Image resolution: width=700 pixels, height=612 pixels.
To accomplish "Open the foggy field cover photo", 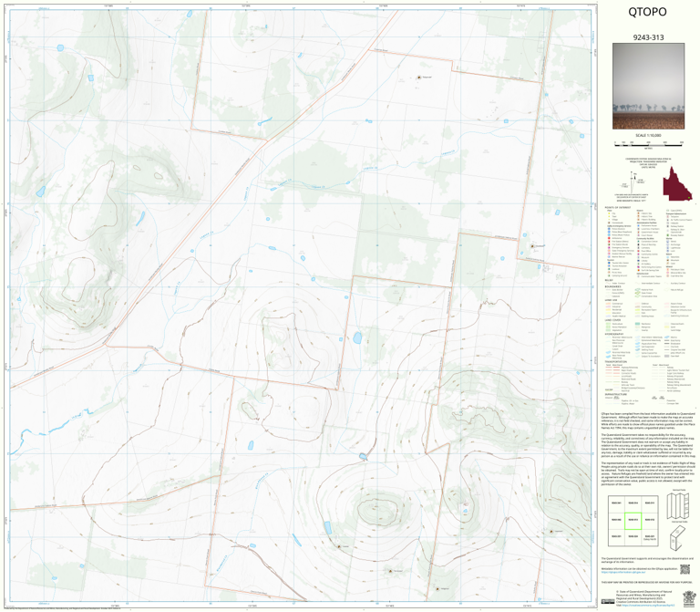I will [x=648, y=87].
